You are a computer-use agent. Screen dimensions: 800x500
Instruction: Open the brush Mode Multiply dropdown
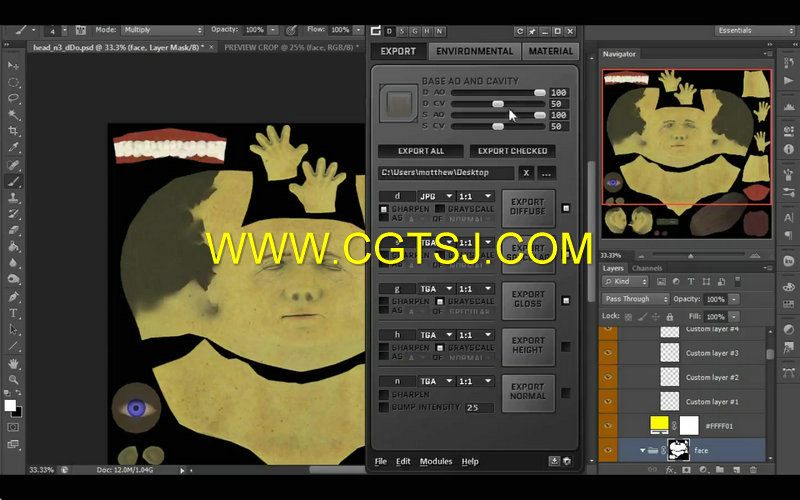[162, 30]
